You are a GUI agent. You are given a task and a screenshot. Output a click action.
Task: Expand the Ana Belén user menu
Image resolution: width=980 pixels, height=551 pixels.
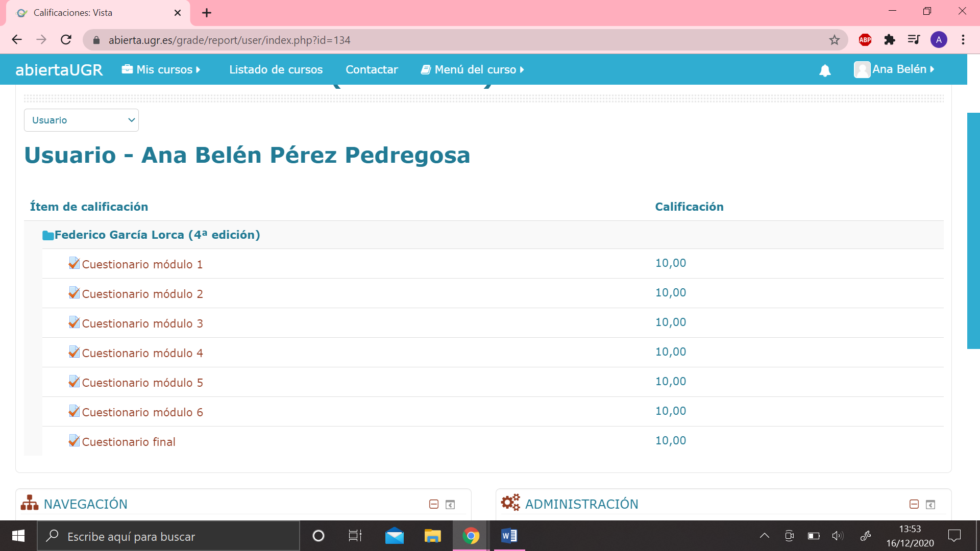tap(894, 69)
